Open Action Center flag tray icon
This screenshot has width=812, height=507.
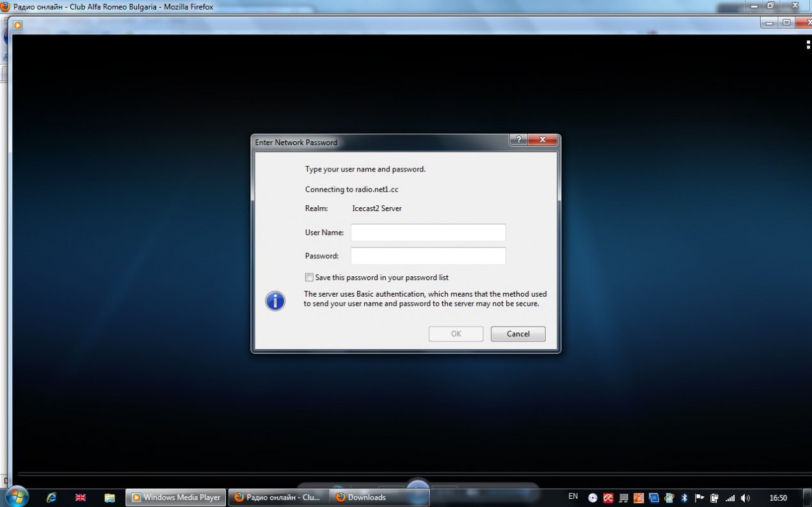click(x=699, y=497)
